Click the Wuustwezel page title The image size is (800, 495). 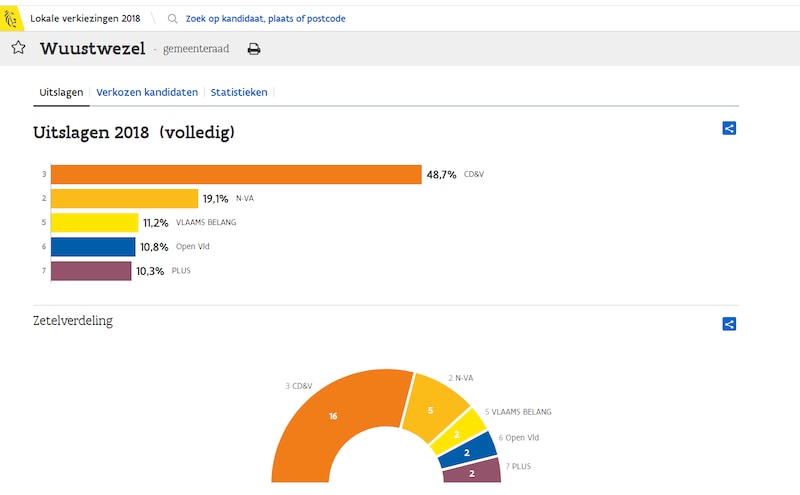(x=93, y=48)
